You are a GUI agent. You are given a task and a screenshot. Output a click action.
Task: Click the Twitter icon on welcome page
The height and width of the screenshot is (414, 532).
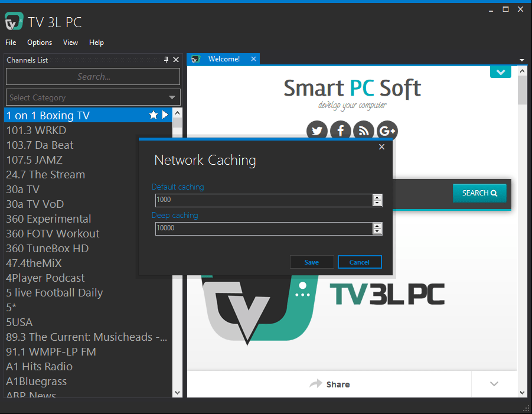[x=317, y=130]
